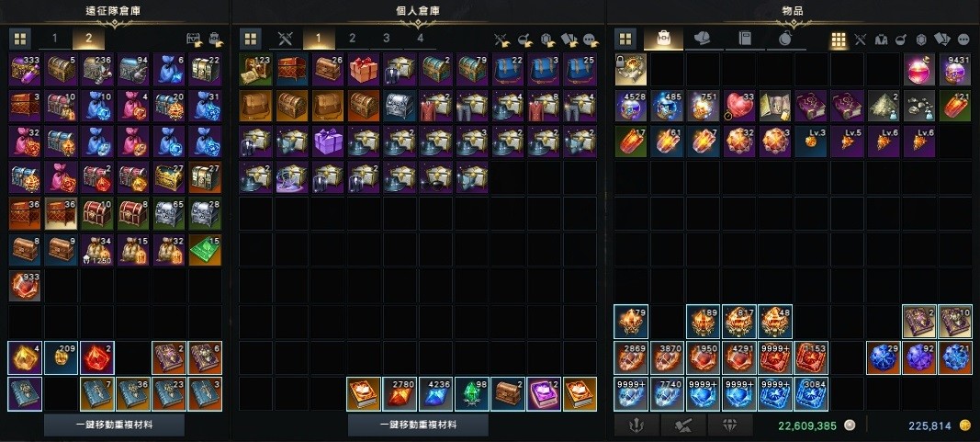The height and width of the screenshot is (442, 980).
Task: Open the pet tab in inventory
Action: pyautogui.click(x=702, y=40)
